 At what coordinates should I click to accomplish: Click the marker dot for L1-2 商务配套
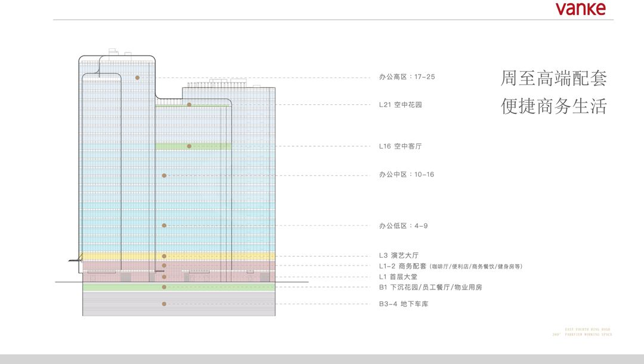tap(165, 266)
